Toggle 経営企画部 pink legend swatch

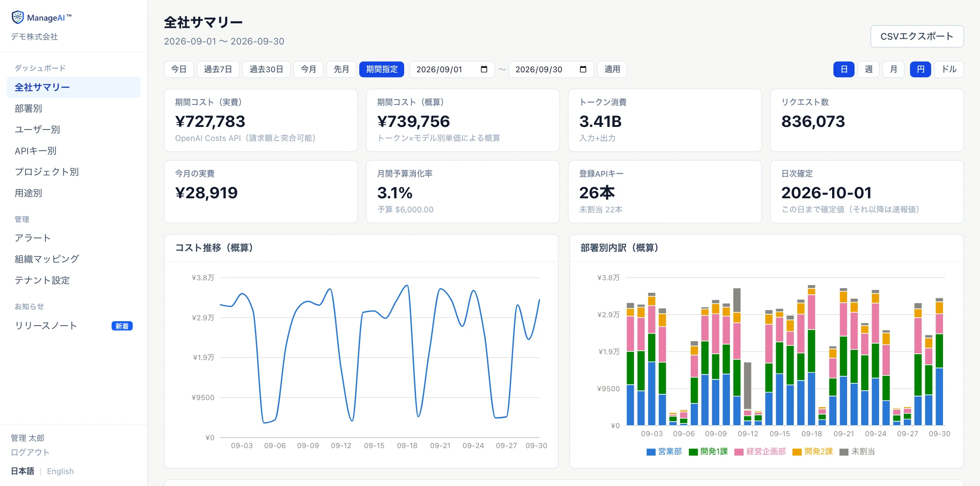[x=739, y=452]
